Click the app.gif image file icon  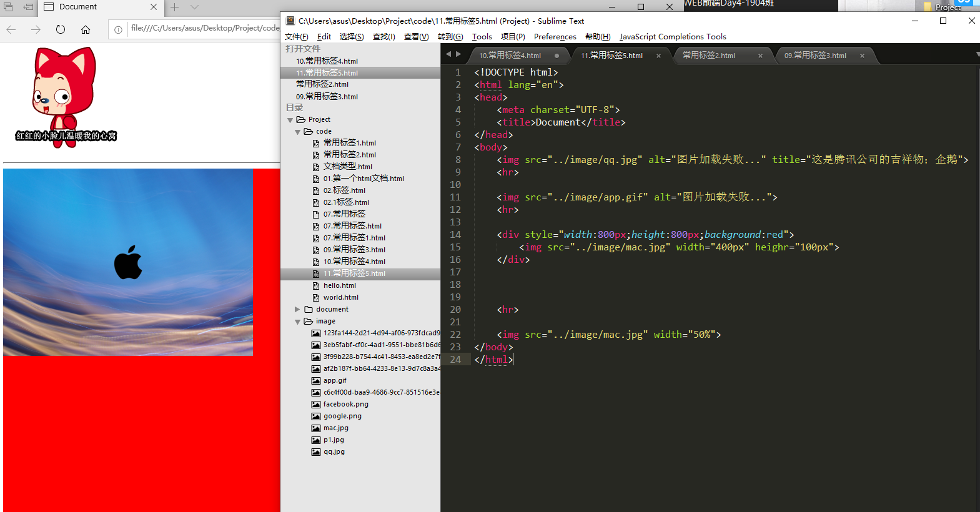click(x=316, y=381)
